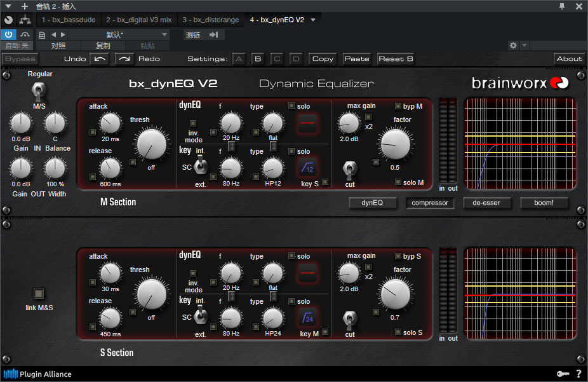Click the Copy settings button
588x382 pixels.
point(323,59)
